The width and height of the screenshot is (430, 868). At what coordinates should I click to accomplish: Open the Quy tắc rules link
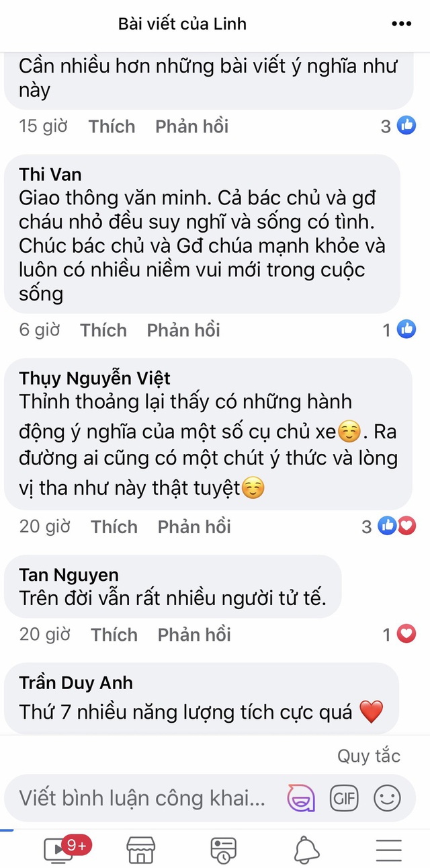pos(368,756)
